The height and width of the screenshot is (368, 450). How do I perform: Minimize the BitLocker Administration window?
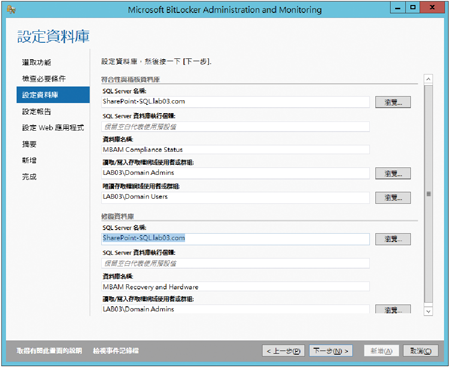pos(398,8)
